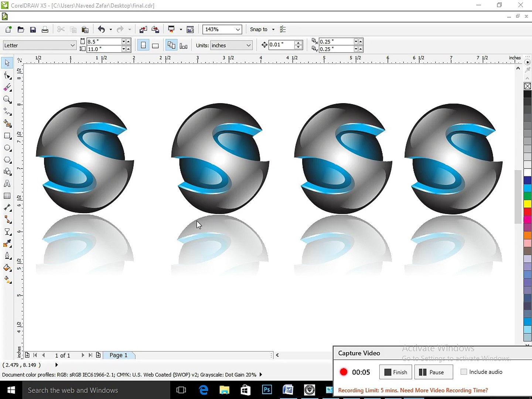Choose the Rectangle tool

pos(7,136)
